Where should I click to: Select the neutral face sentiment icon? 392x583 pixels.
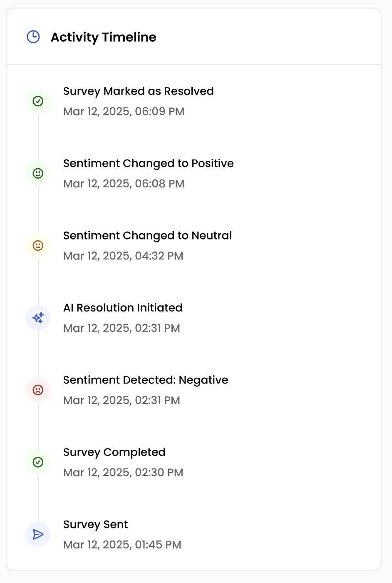[38, 245]
